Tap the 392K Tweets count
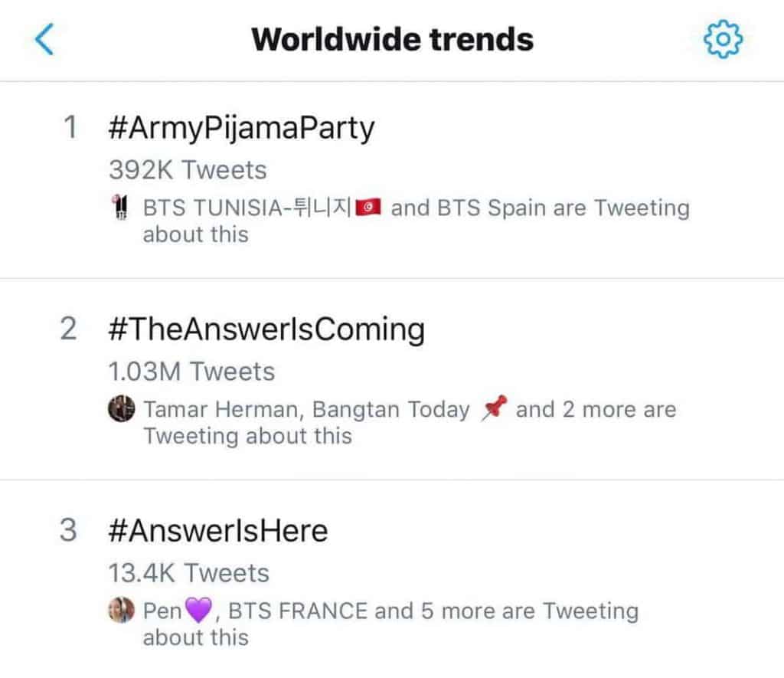This screenshot has height=678, width=784. 188,169
